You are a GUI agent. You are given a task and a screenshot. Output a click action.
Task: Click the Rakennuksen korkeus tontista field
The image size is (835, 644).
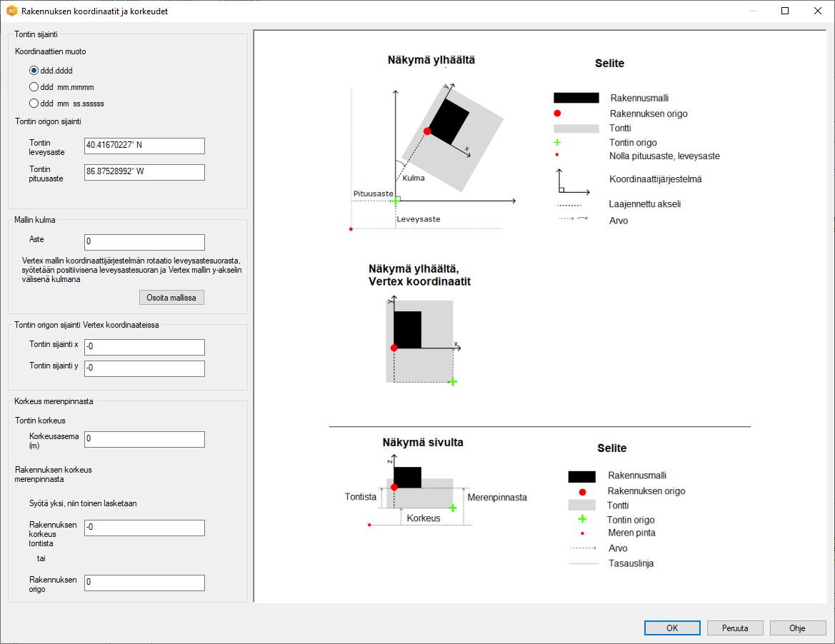coord(144,528)
